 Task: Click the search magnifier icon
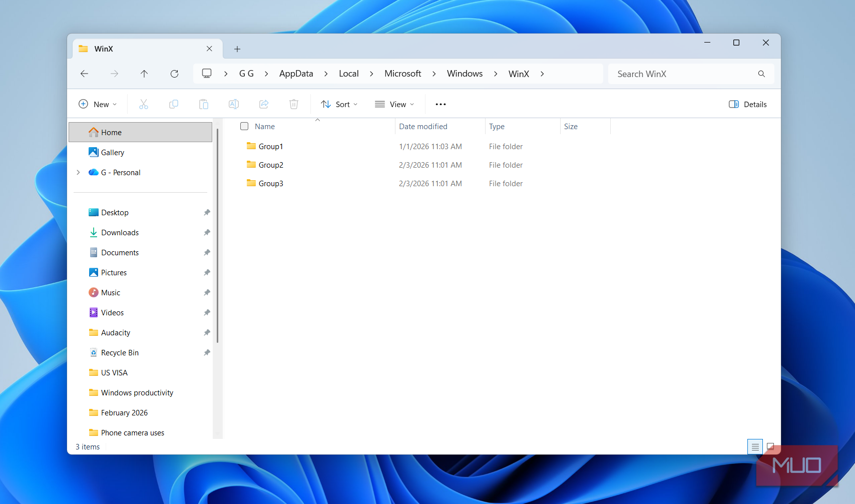761,74
